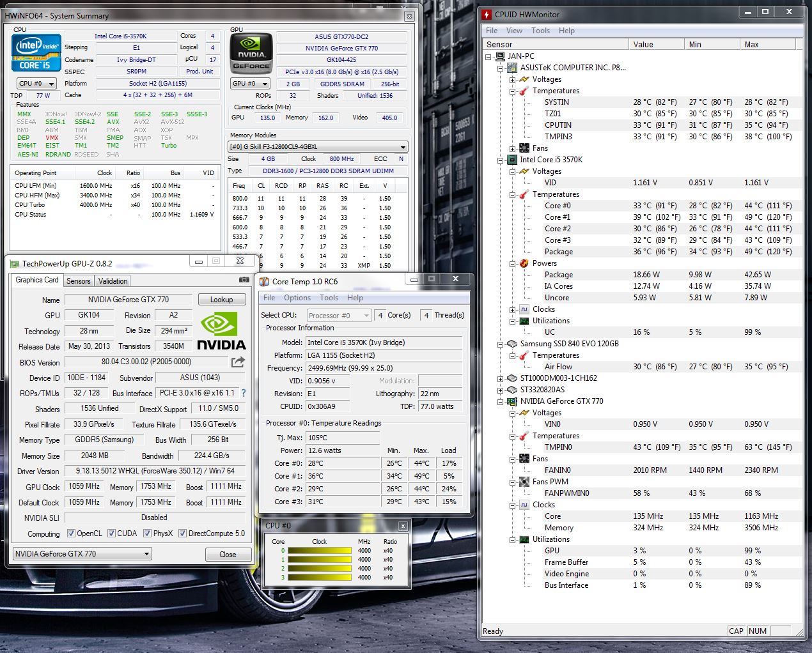812x653 pixels.
Task: Click the GPU-Z title bar icon
Action: pos(15,263)
